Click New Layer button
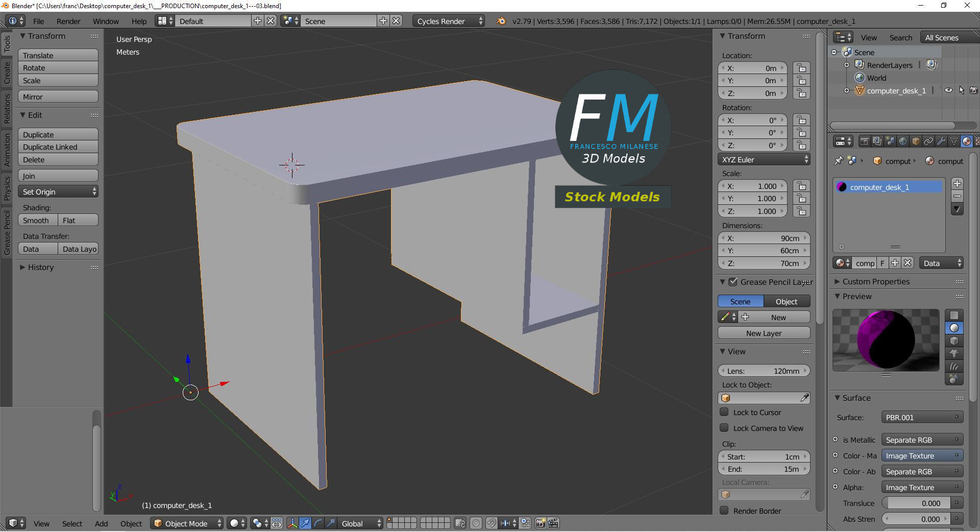The image size is (980, 532). [x=764, y=333]
